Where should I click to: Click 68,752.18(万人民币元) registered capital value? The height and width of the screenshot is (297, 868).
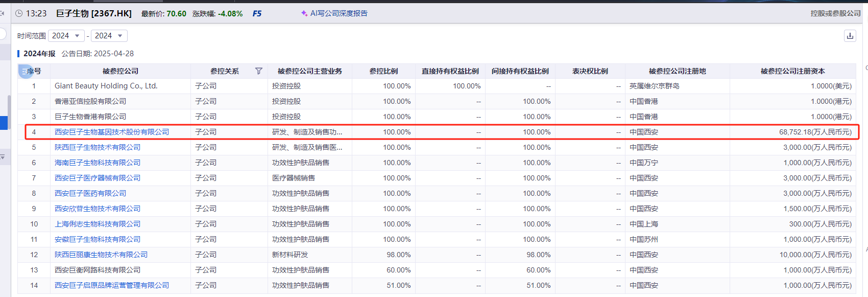point(815,132)
